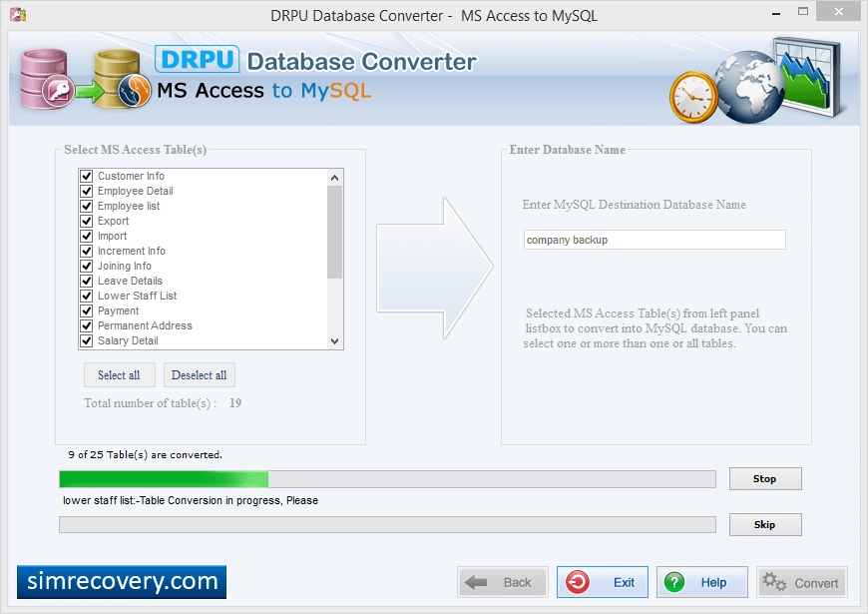Uncheck the Employee Detail table
Viewport: 868px width, 614px height.
click(x=87, y=191)
